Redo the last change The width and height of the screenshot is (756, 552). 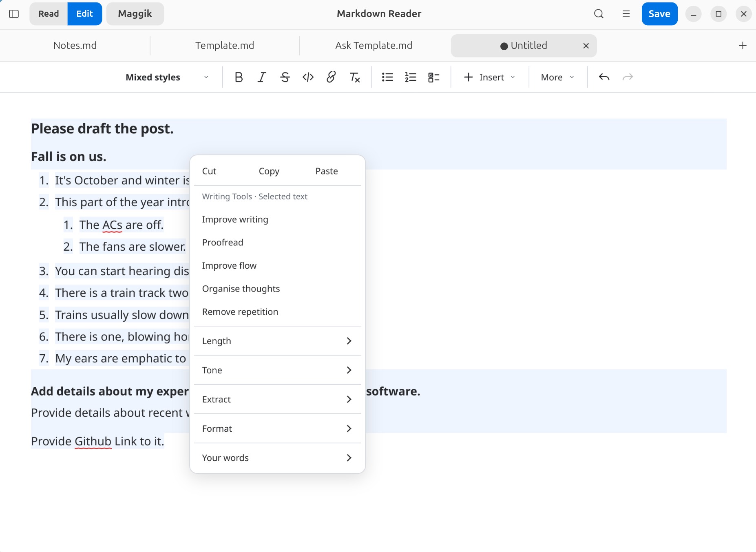[x=628, y=77]
